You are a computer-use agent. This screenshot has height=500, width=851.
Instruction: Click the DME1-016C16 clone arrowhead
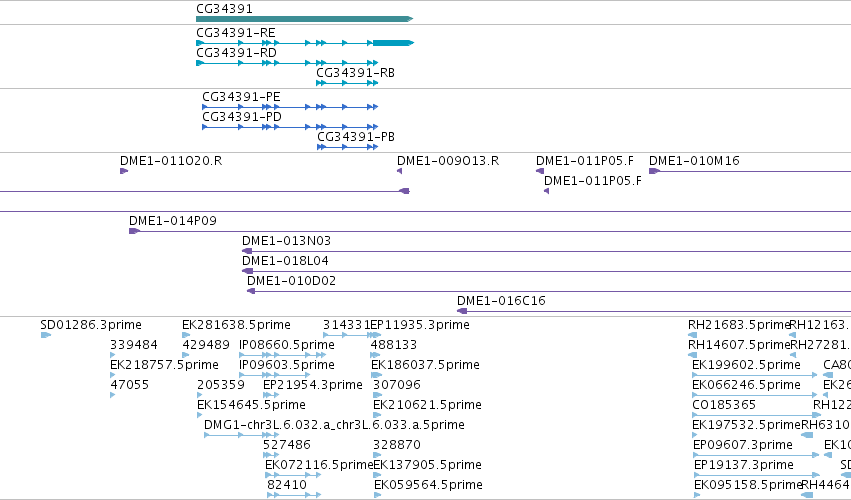pos(462,311)
